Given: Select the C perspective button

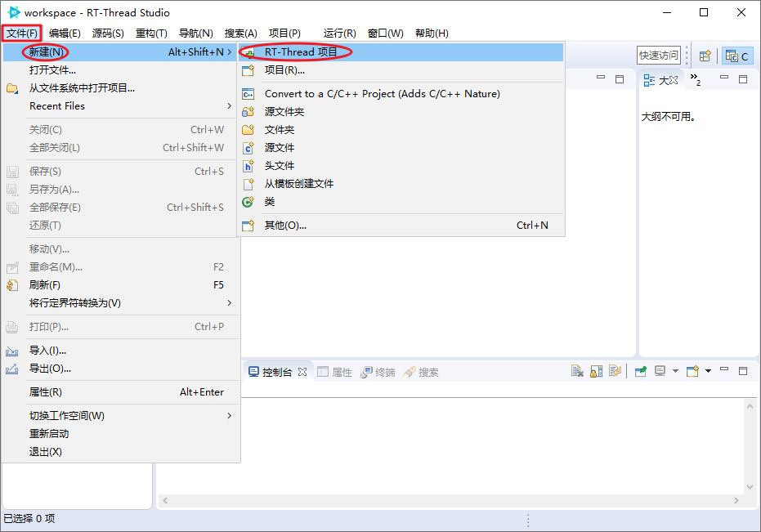Looking at the screenshot, I should click(x=737, y=56).
